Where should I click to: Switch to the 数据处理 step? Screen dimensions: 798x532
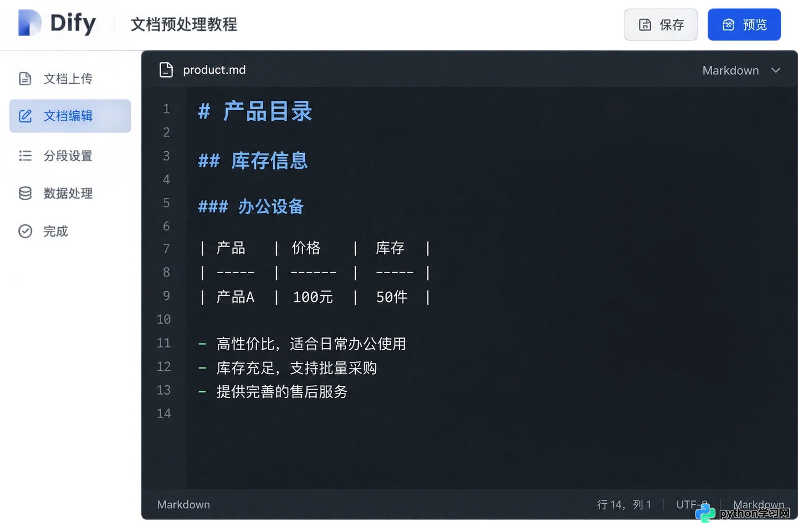pyautogui.click(x=70, y=193)
